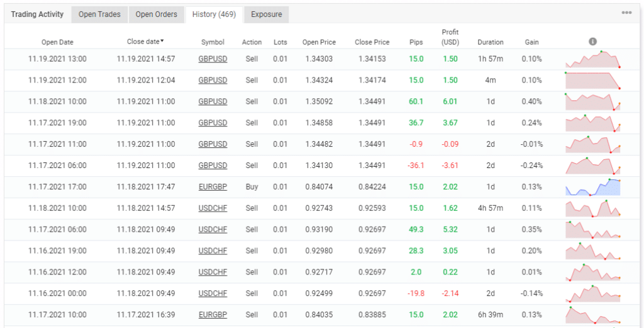This screenshot has height=328, width=644.
Task: Click sparkline chart for the 6.01 profit trade
Action: click(x=592, y=101)
